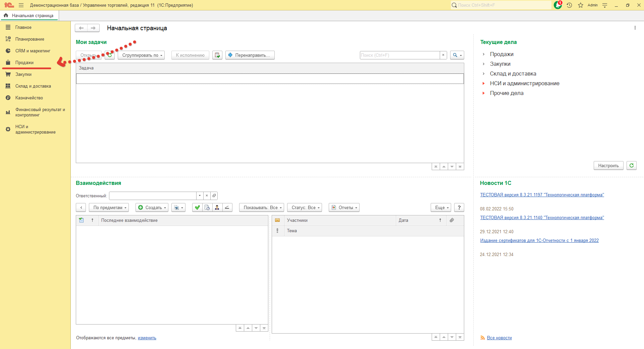Click the green checkmark reviewed icon
Image resolution: width=644 pixels, height=349 pixels.
pyautogui.click(x=197, y=207)
